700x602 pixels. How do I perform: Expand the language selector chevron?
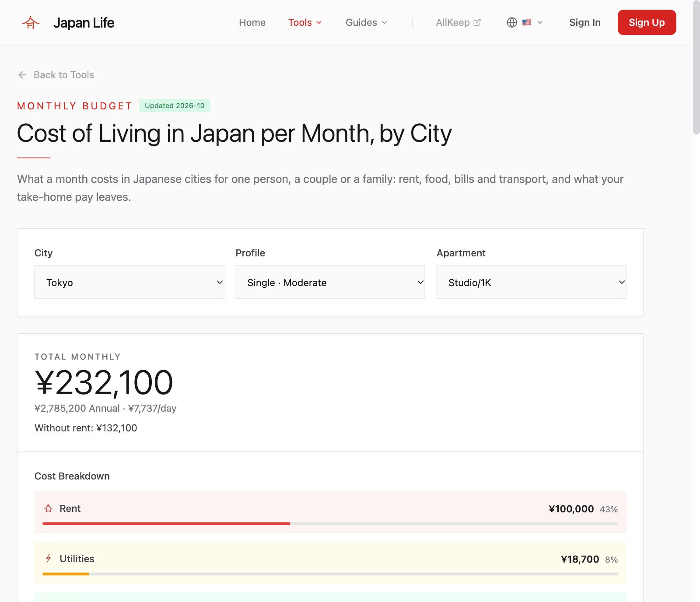(x=540, y=23)
